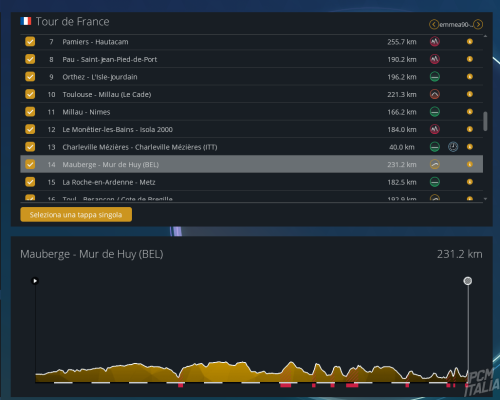The width and height of the screenshot is (500, 400).
Task: Click flat icon for Charleville Mézières ITT stage
Action: click(x=434, y=147)
